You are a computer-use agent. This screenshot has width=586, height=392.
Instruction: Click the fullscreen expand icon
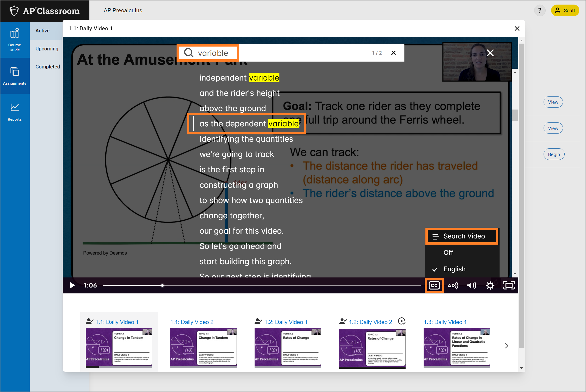509,285
